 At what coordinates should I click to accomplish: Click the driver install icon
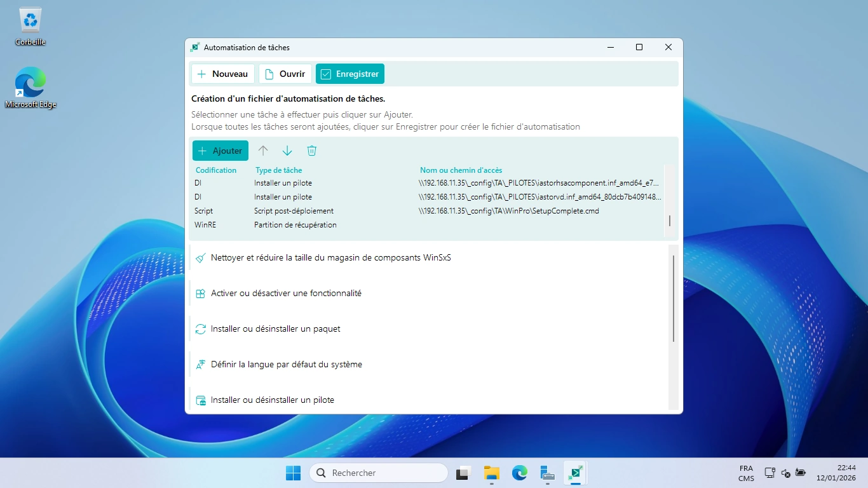(x=201, y=400)
